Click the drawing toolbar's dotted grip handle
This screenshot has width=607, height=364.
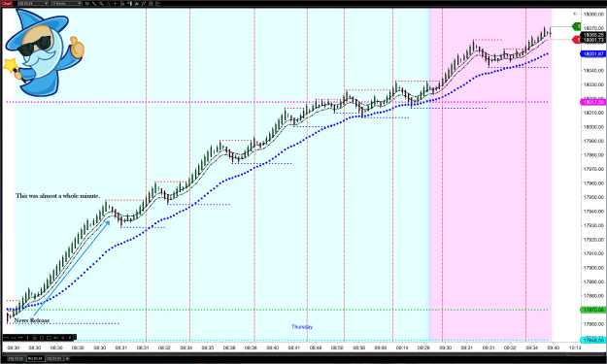click(75, 337)
